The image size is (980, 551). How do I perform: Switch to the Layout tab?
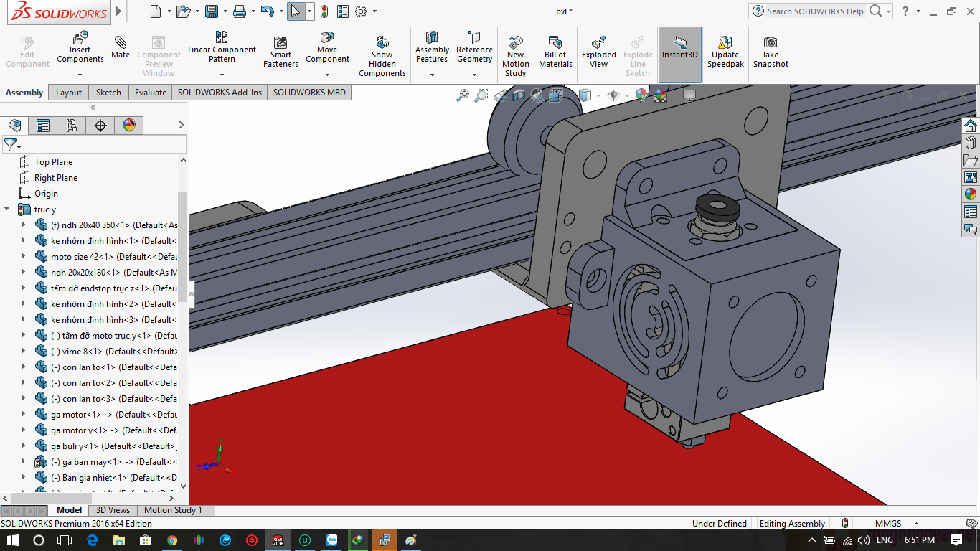pyautogui.click(x=69, y=93)
